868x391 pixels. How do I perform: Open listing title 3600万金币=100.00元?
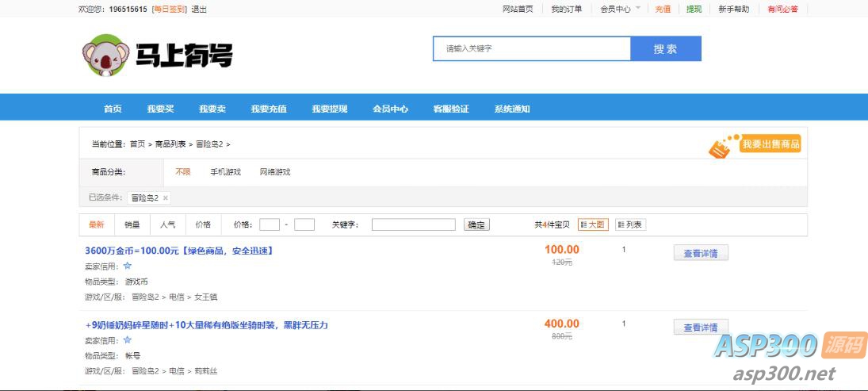click(x=179, y=251)
